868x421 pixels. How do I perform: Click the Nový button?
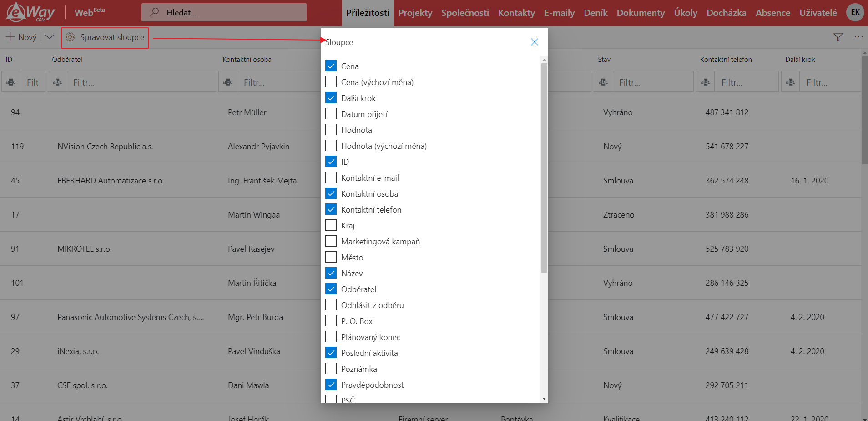[21, 37]
